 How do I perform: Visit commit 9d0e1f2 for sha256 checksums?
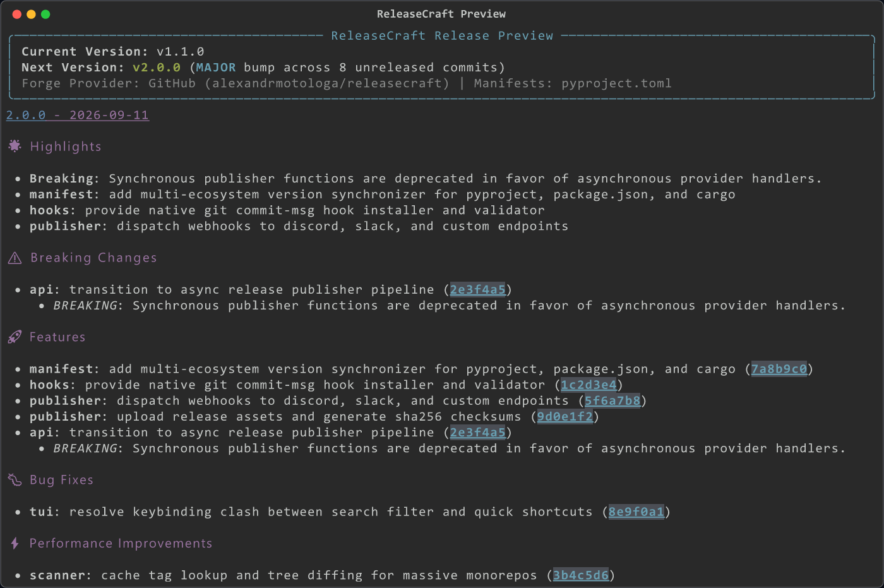565,416
